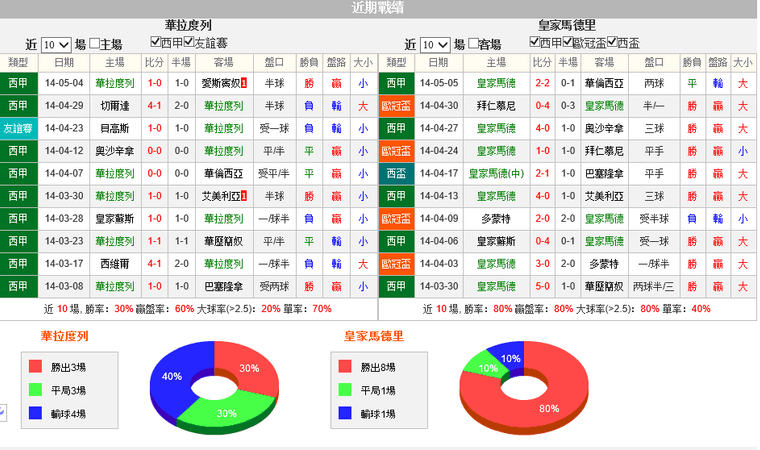Toggle the 客場 checkbox for 皇家馬德里
This screenshot has width=760, height=450.
[x=474, y=44]
